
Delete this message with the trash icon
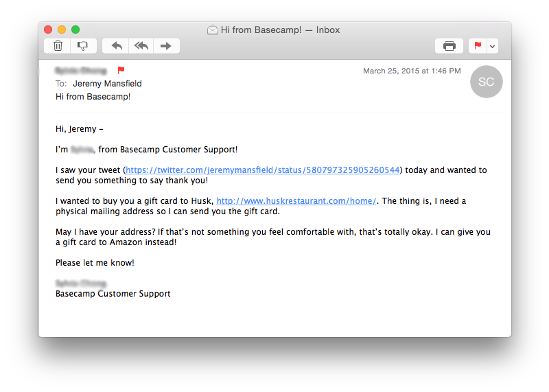click(58, 46)
